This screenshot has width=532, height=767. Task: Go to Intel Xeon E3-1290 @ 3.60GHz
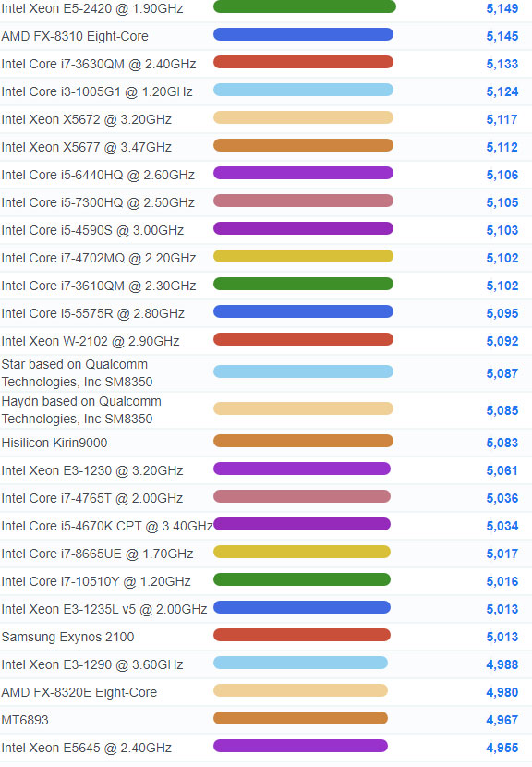coord(92,664)
